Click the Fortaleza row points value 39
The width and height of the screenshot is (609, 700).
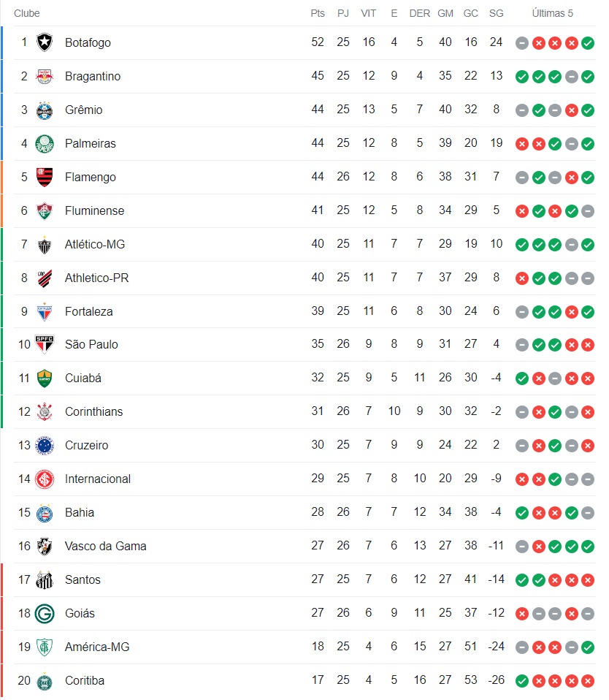click(317, 311)
